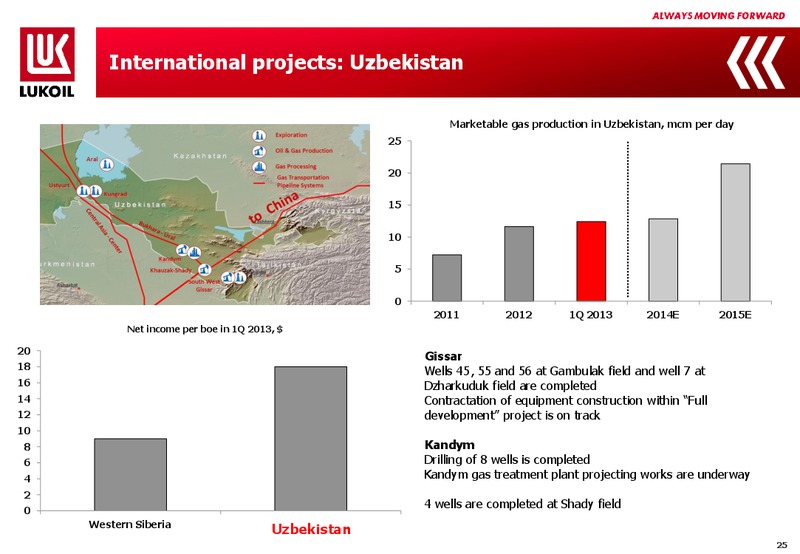The width and height of the screenshot is (800, 554).
Task: Click the 'Net income per boe in 1Q 2013' title
Action: pyautogui.click(x=205, y=329)
